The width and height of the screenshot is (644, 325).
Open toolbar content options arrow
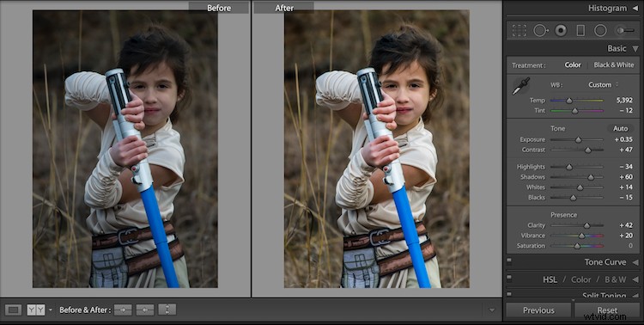coord(492,310)
